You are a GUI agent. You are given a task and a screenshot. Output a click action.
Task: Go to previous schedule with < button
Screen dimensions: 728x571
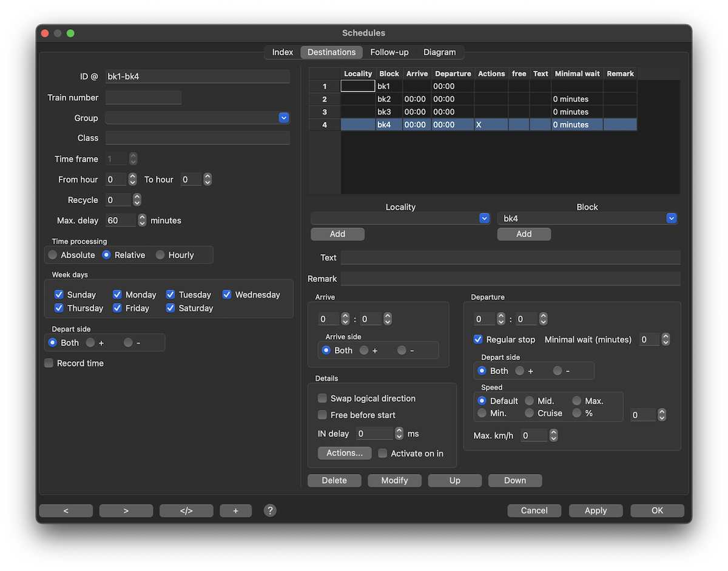(x=66, y=510)
